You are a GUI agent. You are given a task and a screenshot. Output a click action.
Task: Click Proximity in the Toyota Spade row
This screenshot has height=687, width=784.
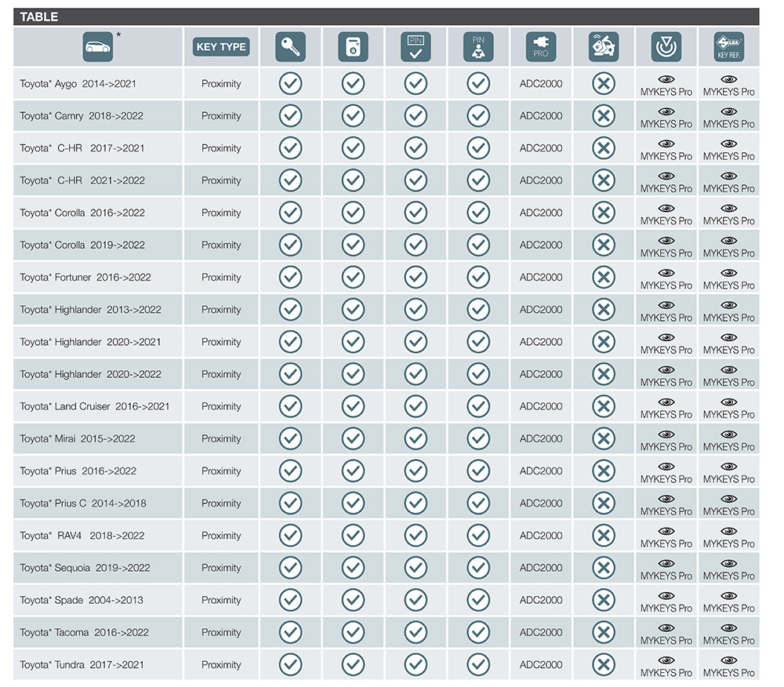[221, 600]
